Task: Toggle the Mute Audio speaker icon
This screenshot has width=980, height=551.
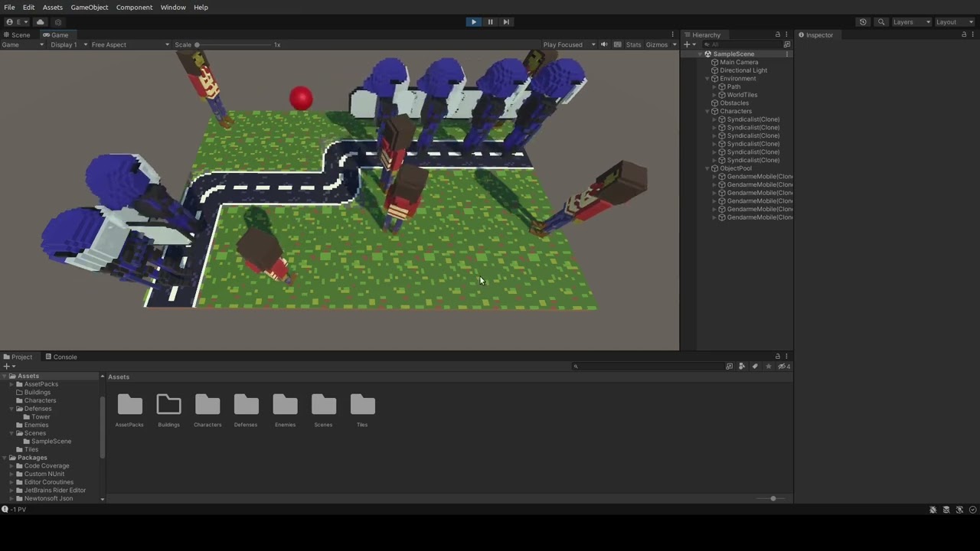Action: pyautogui.click(x=604, y=44)
